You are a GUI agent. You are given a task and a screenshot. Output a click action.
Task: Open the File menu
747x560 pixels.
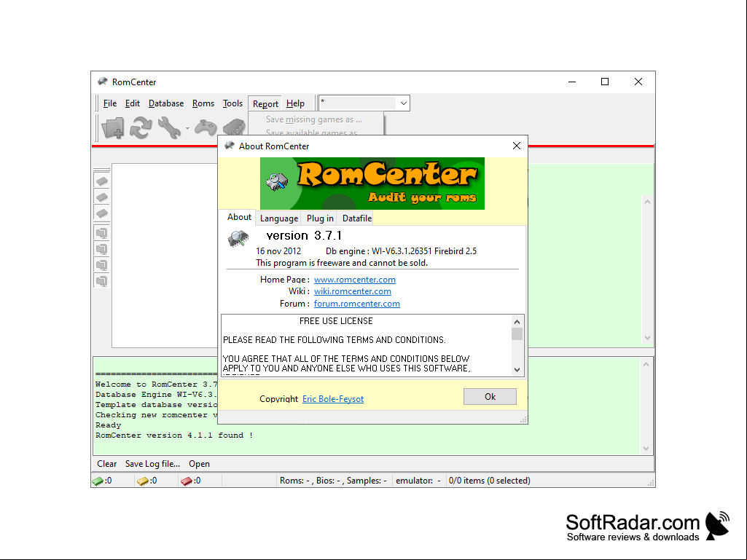pyautogui.click(x=110, y=103)
